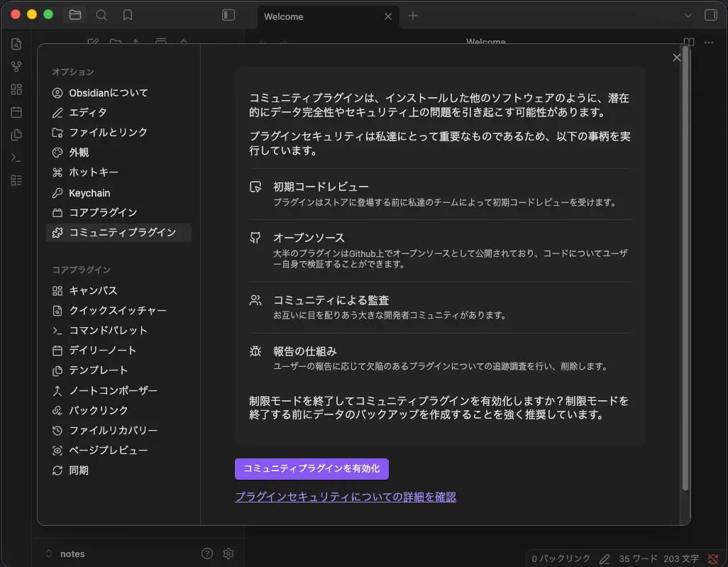Select コミュニティプラグイン settings item
The height and width of the screenshot is (567, 728).
pyautogui.click(x=119, y=233)
